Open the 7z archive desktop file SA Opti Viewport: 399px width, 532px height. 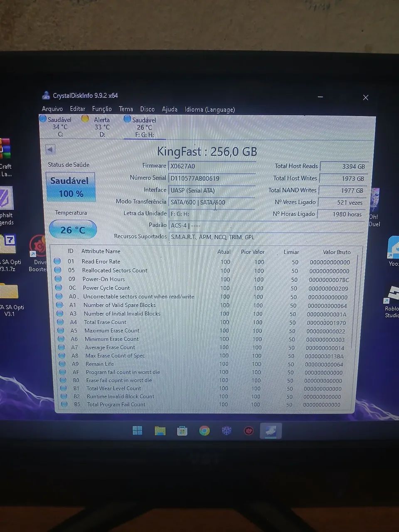coord(8,253)
